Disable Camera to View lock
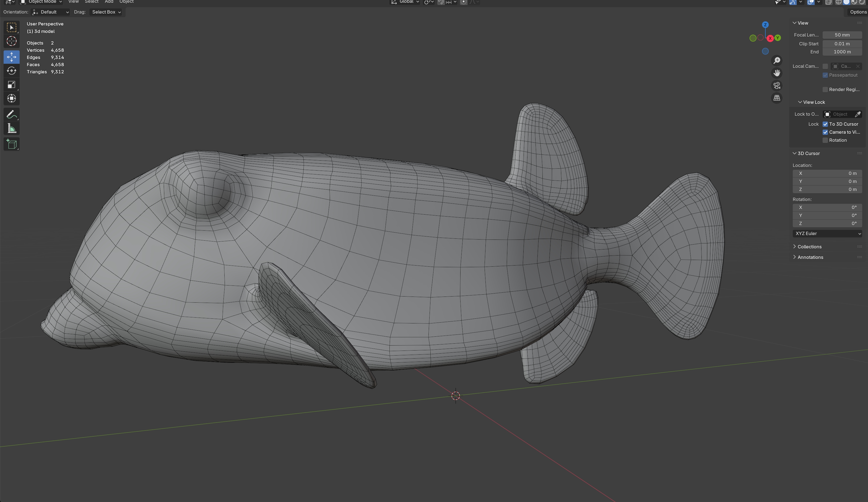This screenshot has width=868, height=502. [x=825, y=132]
